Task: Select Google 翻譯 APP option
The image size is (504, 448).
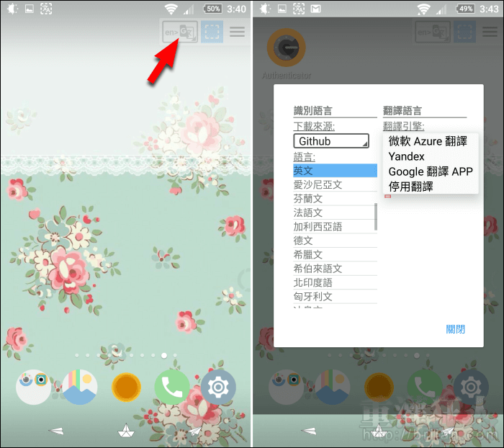Action: [431, 171]
